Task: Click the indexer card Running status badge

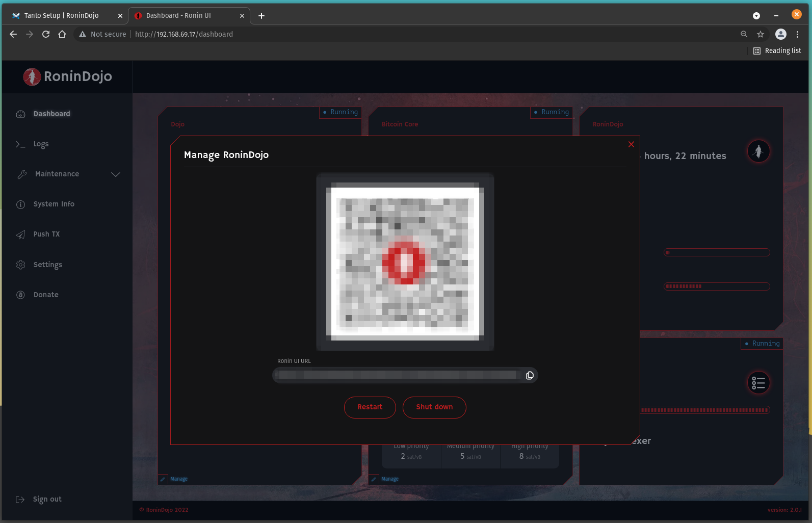Action: click(762, 344)
